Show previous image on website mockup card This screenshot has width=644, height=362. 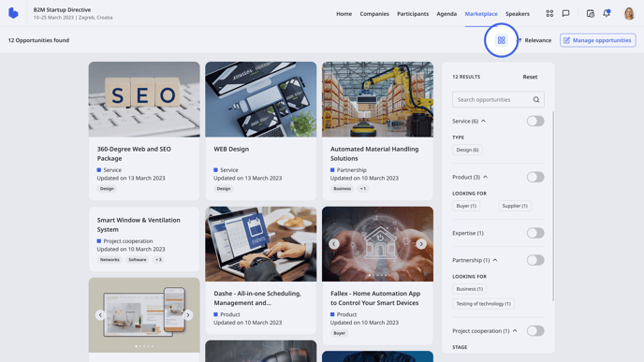[100, 315]
